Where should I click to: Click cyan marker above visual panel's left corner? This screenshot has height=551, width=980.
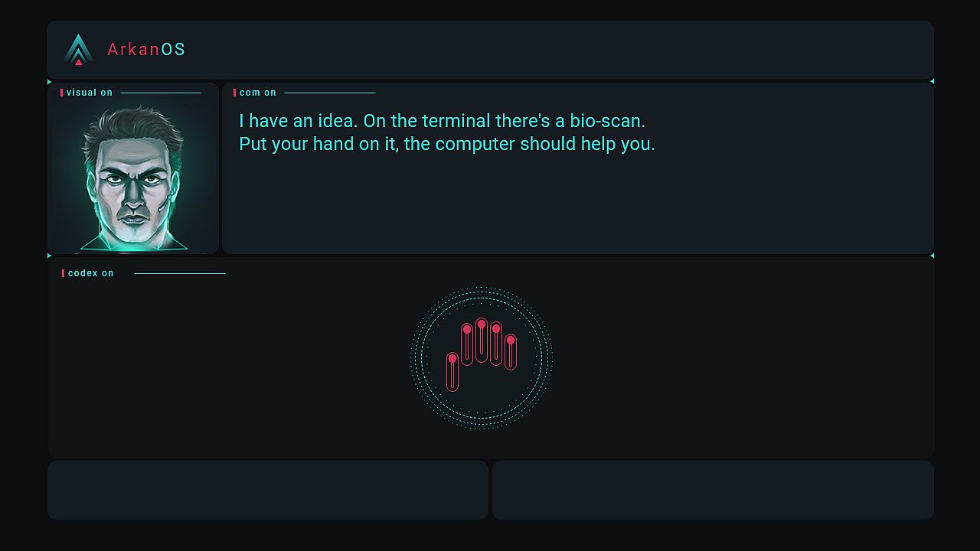pos(50,81)
